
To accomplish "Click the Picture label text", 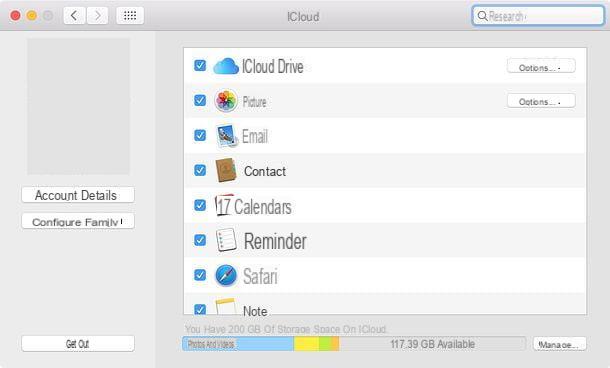I will (x=254, y=102).
